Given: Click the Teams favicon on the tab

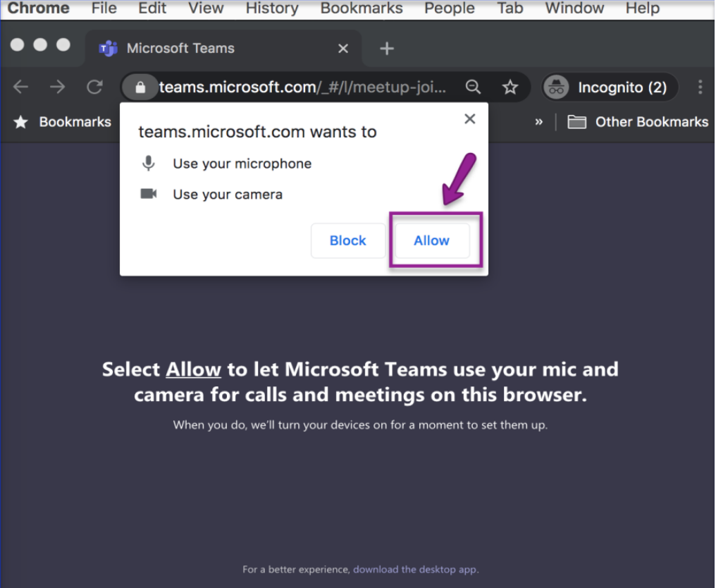Looking at the screenshot, I should pos(109,48).
